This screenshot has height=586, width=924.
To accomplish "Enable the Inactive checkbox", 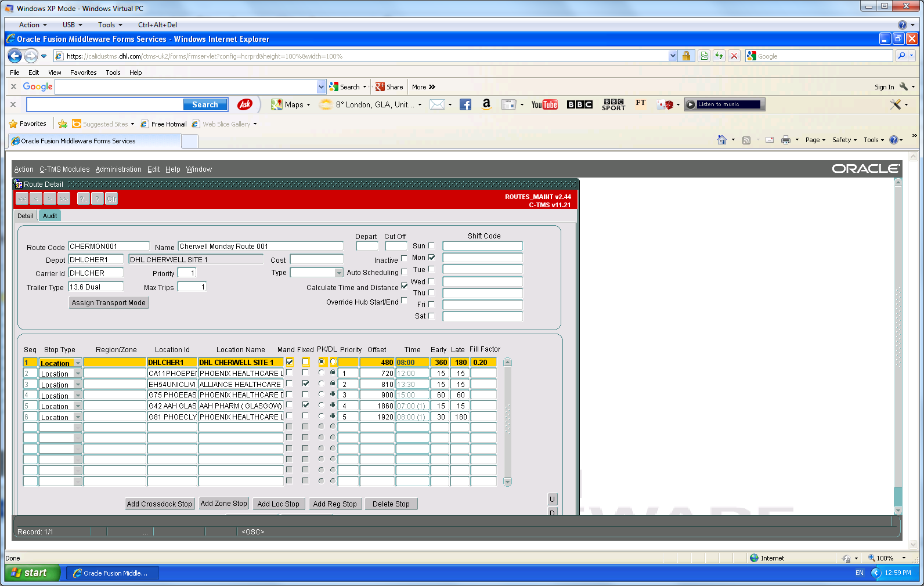I will pyautogui.click(x=404, y=259).
